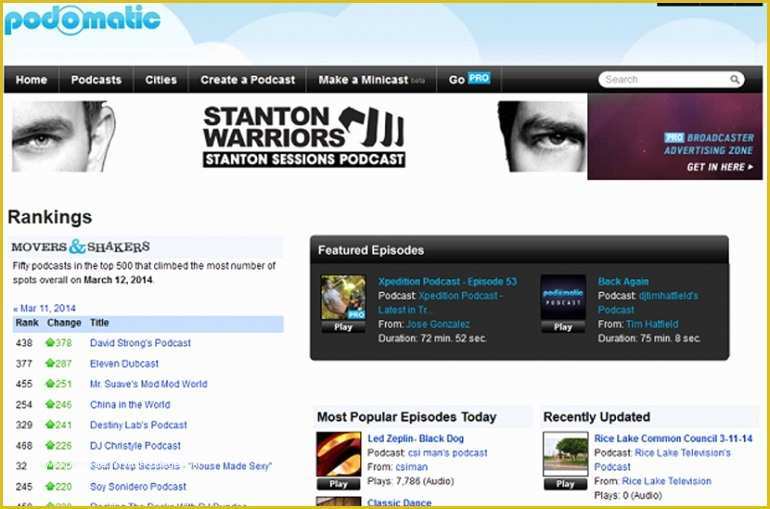
Task: Click the search magnifier icon
Action: [x=734, y=80]
